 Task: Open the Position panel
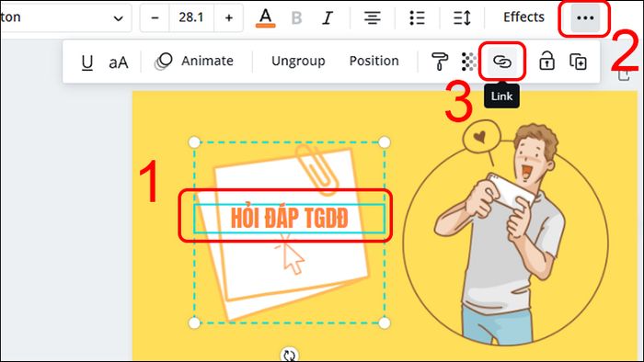(x=374, y=61)
